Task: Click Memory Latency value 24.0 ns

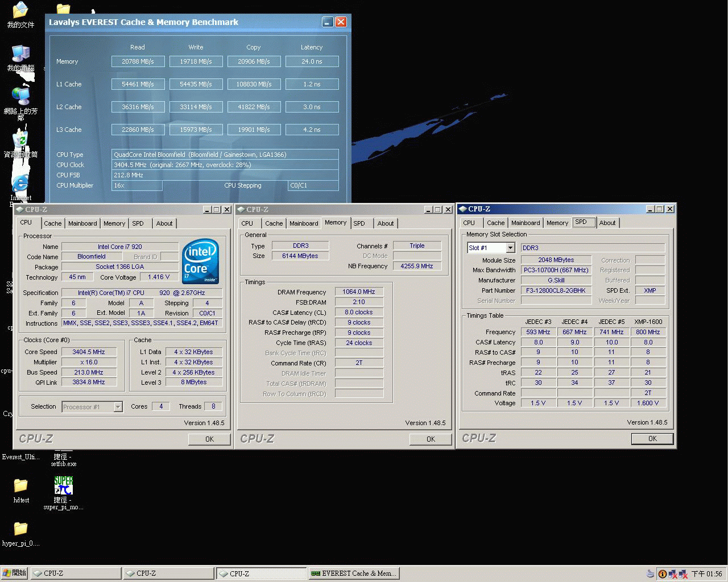Action: click(x=312, y=61)
